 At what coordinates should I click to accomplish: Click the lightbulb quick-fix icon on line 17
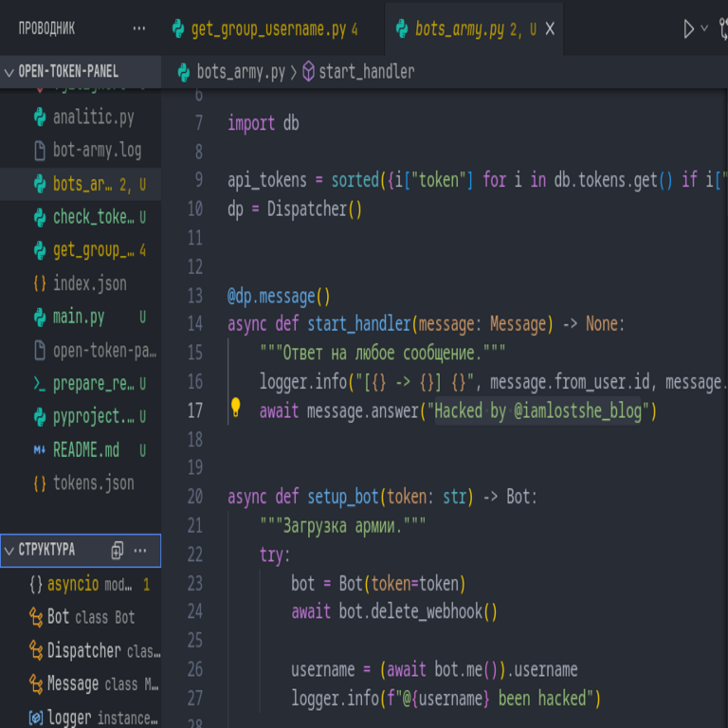pos(236,409)
